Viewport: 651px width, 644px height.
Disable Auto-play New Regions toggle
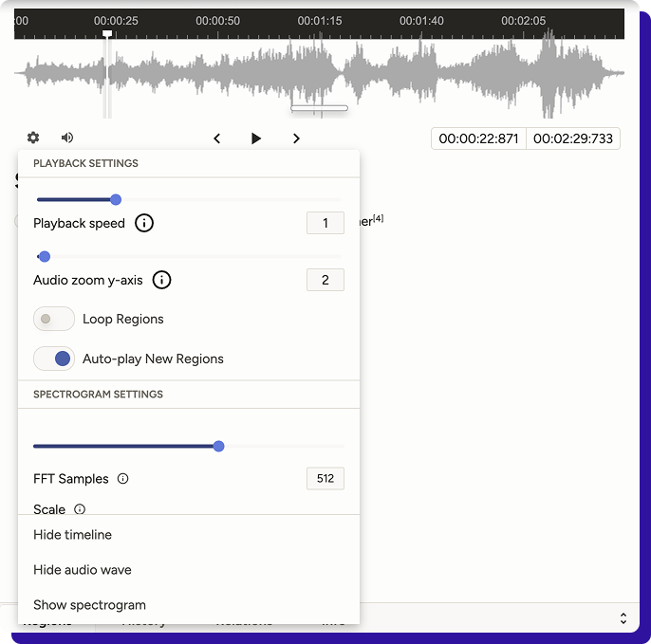coord(54,359)
